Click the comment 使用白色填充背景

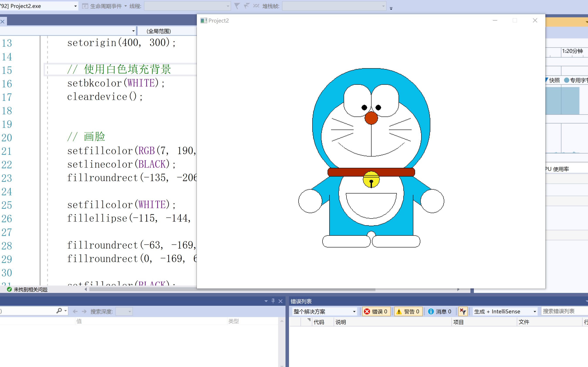[x=119, y=69]
